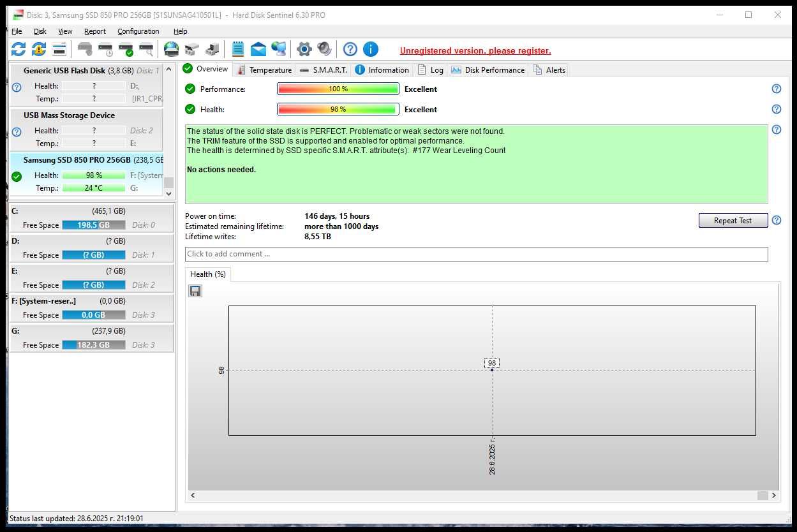This screenshot has height=532, width=797.
Task: Click the 98 data point on health chart
Action: 492,370
